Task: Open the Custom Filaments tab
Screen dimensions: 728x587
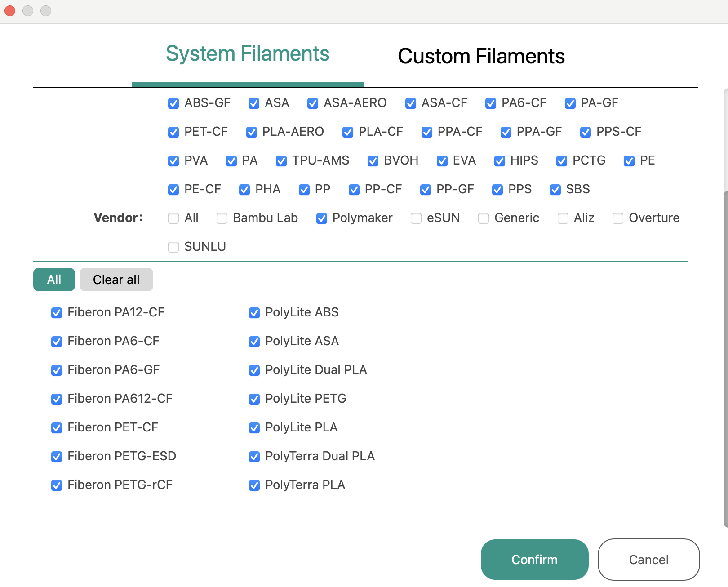Action: coord(481,56)
